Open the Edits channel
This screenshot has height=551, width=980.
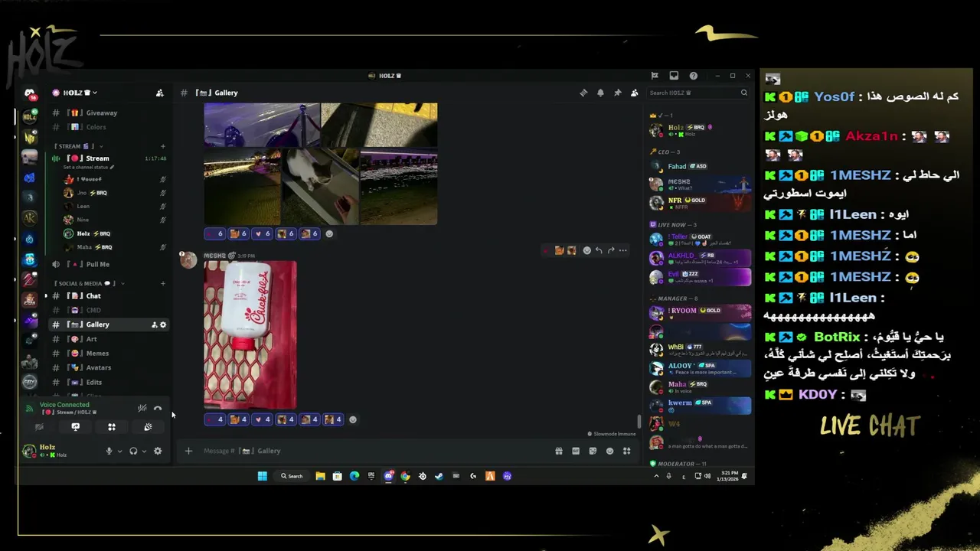pos(108,382)
